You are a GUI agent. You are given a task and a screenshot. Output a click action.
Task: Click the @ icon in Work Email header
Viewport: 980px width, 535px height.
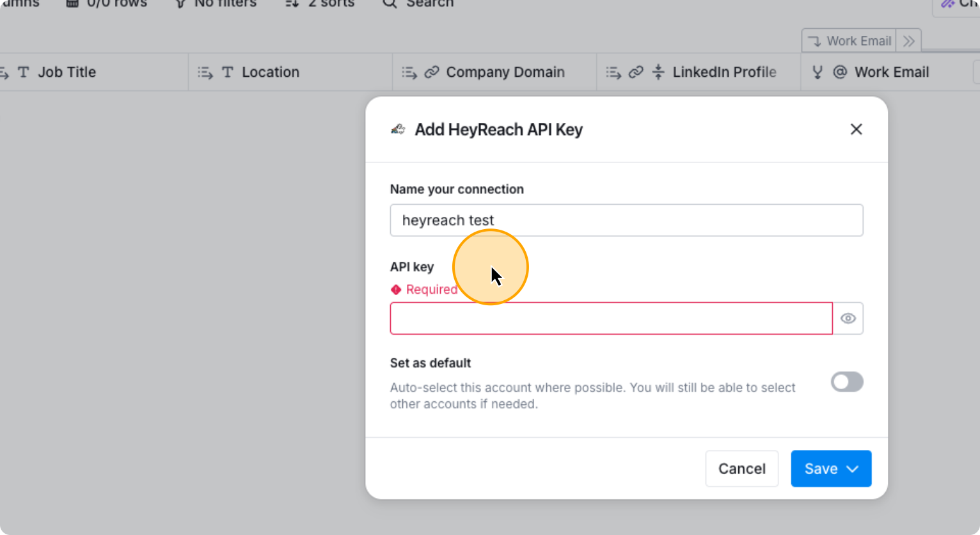click(840, 72)
